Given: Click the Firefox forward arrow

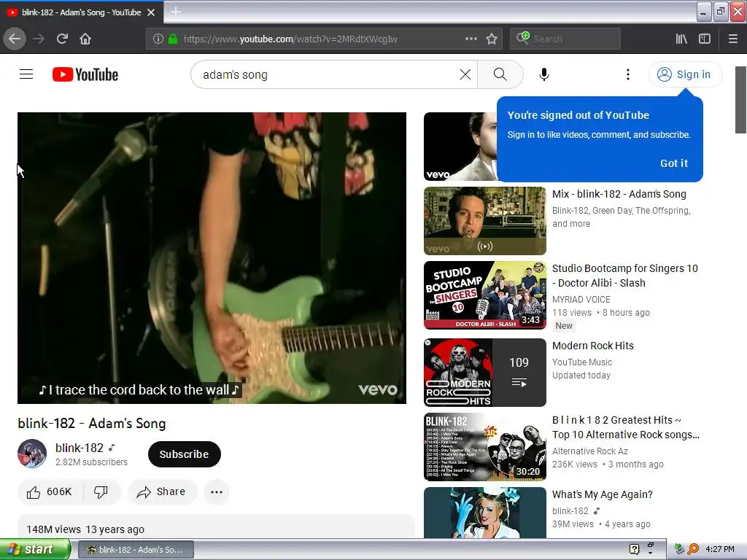Looking at the screenshot, I should 39,39.
